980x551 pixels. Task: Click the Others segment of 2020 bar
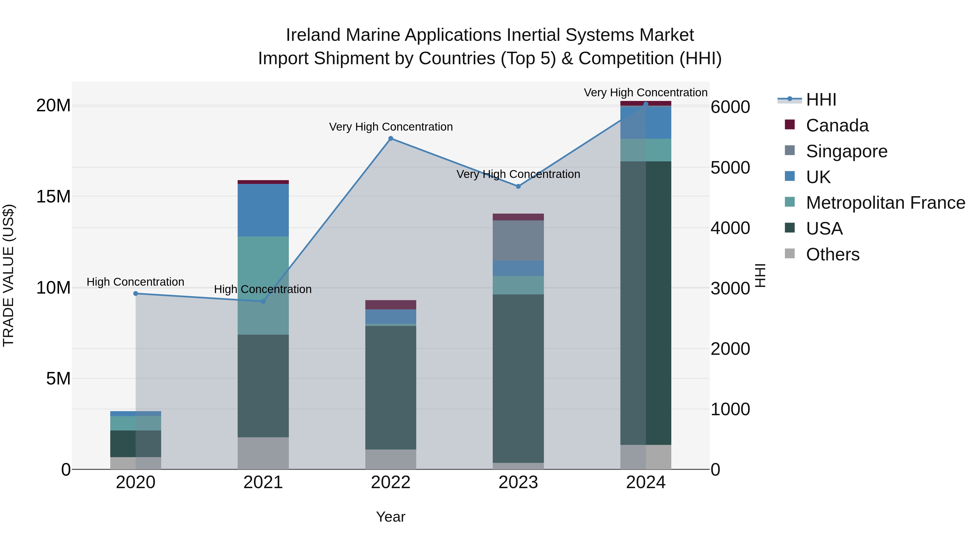136,464
